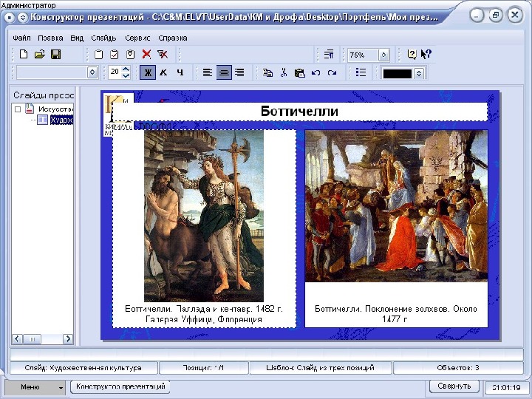This screenshot has height=399, width=532.
Task: Open help with question bubble icon
Action: 412,54
